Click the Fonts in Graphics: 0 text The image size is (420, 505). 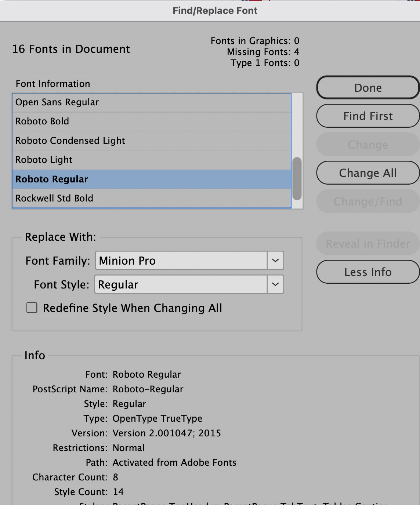(x=255, y=41)
